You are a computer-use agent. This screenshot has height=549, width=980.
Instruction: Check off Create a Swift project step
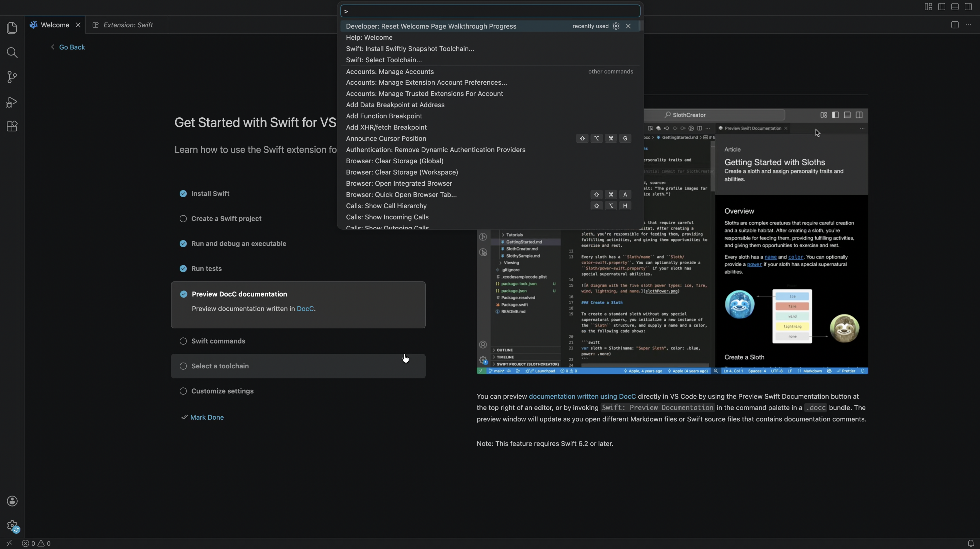pyautogui.click(x=183, y=219)
